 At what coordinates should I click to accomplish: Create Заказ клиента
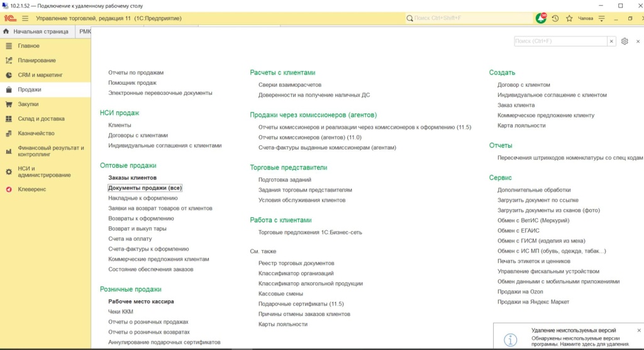[x=516, y=106]
